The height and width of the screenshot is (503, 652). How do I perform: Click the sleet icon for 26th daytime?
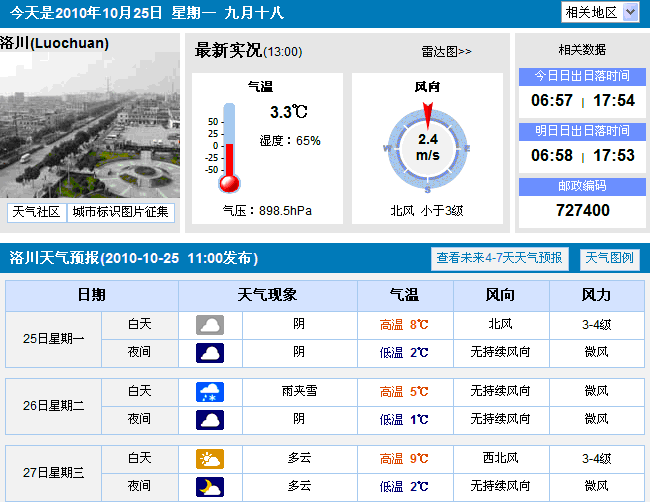pos(210,392)
